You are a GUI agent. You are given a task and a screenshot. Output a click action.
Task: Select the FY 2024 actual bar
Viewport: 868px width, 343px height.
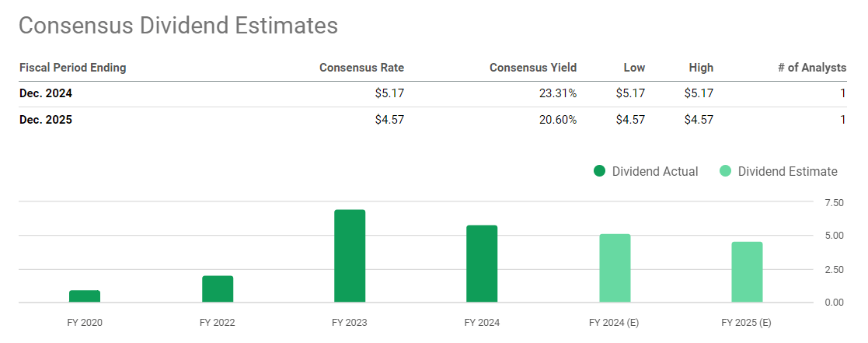click(x=482, y=264)
